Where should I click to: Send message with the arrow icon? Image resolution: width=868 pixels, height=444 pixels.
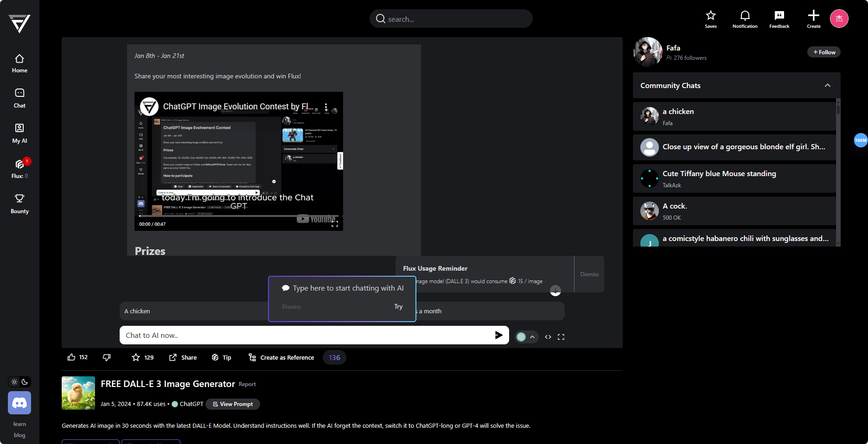click(498, 335)
